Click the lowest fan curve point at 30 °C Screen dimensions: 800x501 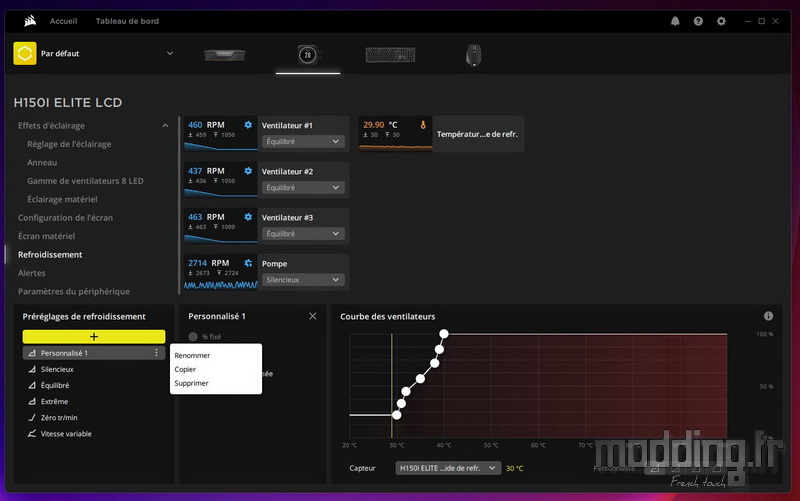coord(396,415)
